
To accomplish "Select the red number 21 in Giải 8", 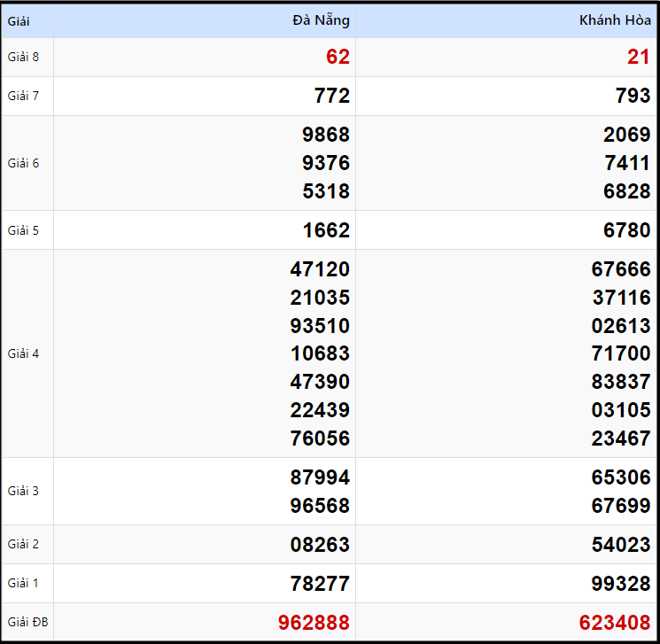I will click(x=639, y=58).
